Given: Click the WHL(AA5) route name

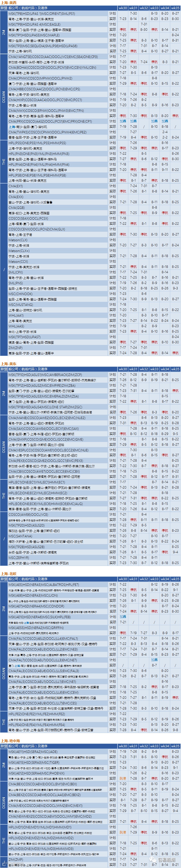Looking at the screenshot, I should [16, 326].
